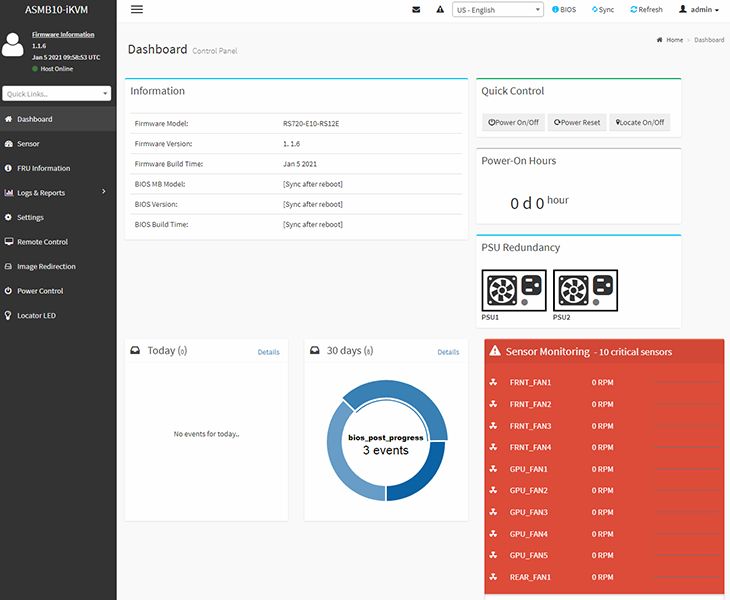730x600 pixels.
Task: Click the dark blue donut chart segment
Action: tap(421, 477)
